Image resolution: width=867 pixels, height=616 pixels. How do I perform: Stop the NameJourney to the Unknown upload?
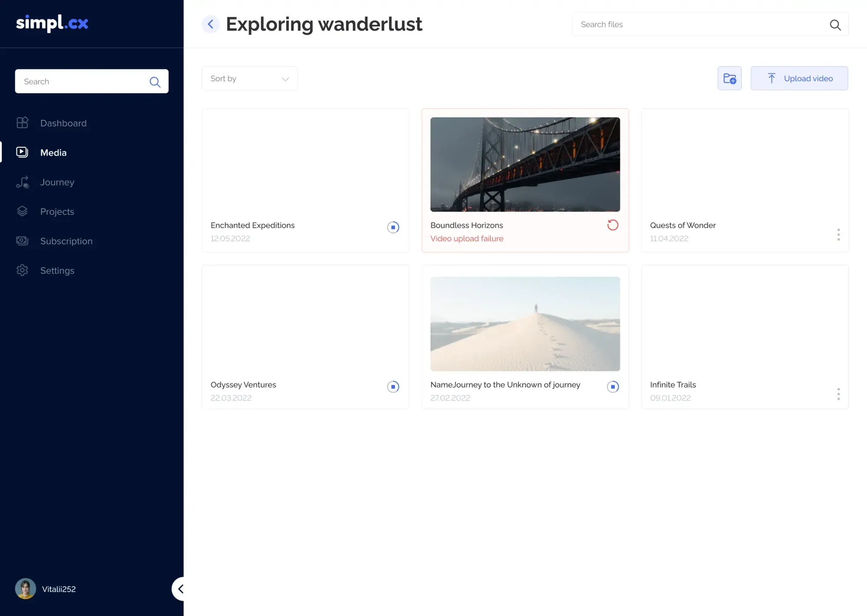(x=613, y=386)
